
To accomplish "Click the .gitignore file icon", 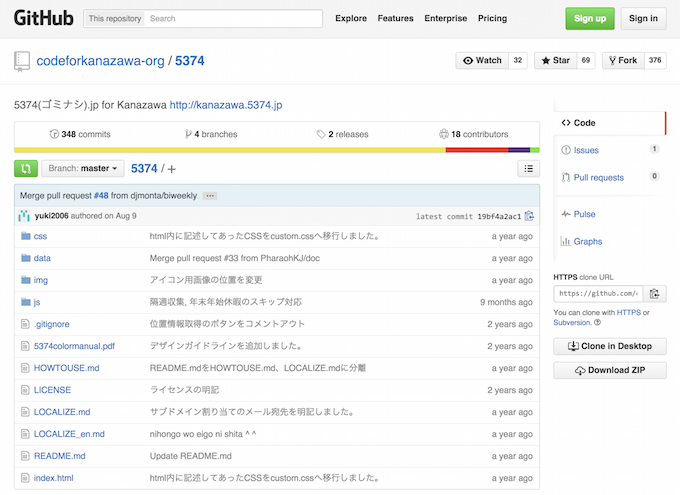I will (25, 324).
